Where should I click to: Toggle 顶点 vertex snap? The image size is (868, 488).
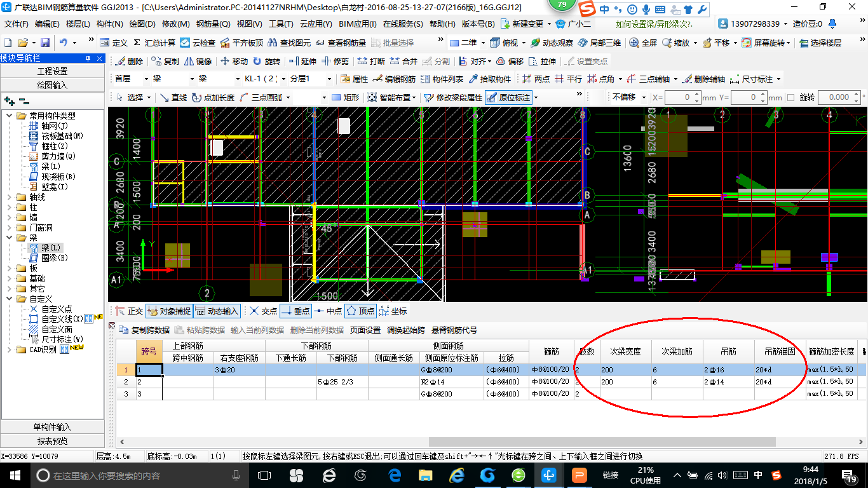(360, 311)
